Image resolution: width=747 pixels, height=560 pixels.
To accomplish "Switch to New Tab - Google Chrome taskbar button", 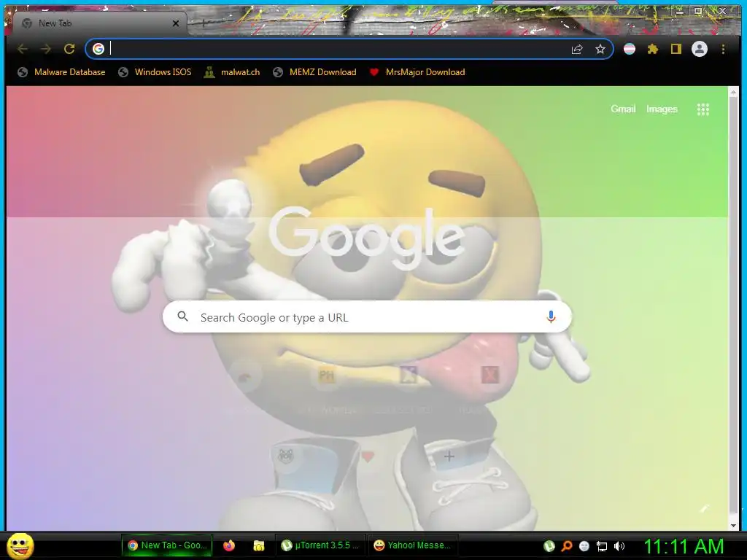I will point(167,545).
